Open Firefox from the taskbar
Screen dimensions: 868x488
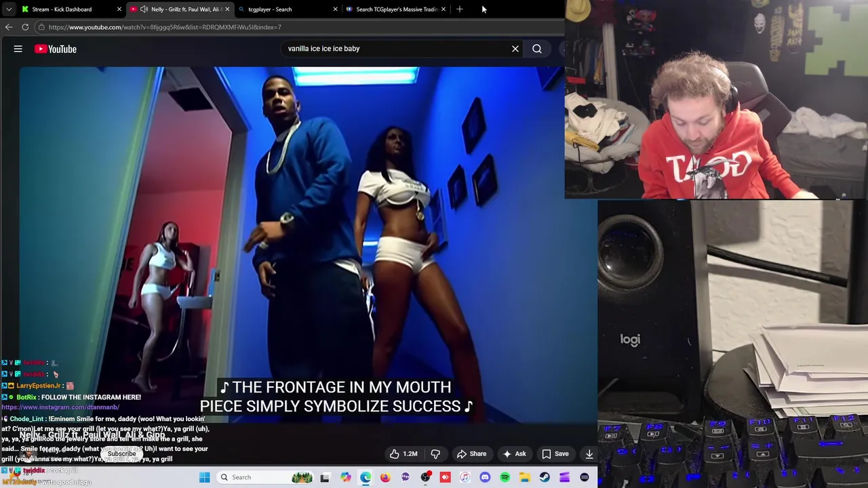click(x=385, y=477)
